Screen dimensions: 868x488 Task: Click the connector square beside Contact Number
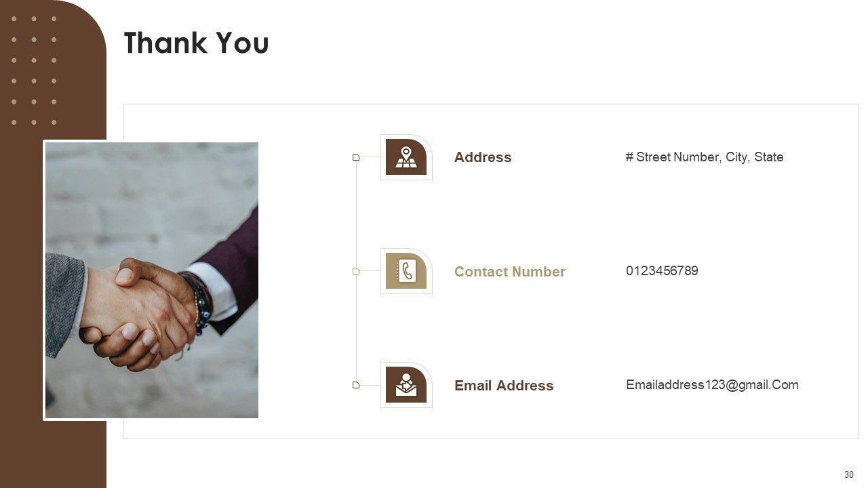click(x=356, y=271)
